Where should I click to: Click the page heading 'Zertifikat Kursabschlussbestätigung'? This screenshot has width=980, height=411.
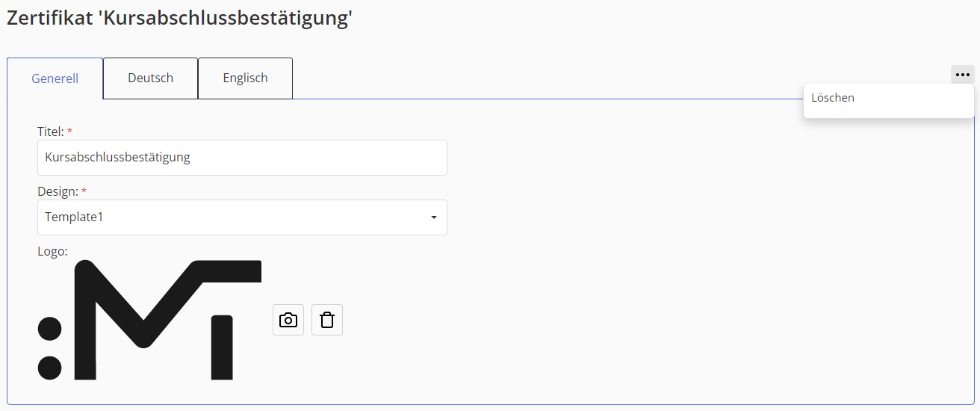[x=179, y=19]
